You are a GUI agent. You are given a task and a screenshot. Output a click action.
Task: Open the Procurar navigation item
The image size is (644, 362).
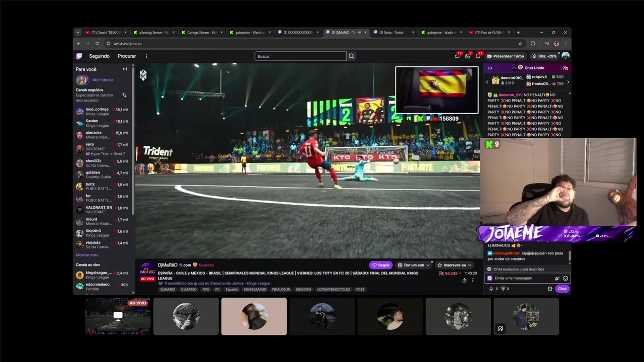[x=127, y=56]
